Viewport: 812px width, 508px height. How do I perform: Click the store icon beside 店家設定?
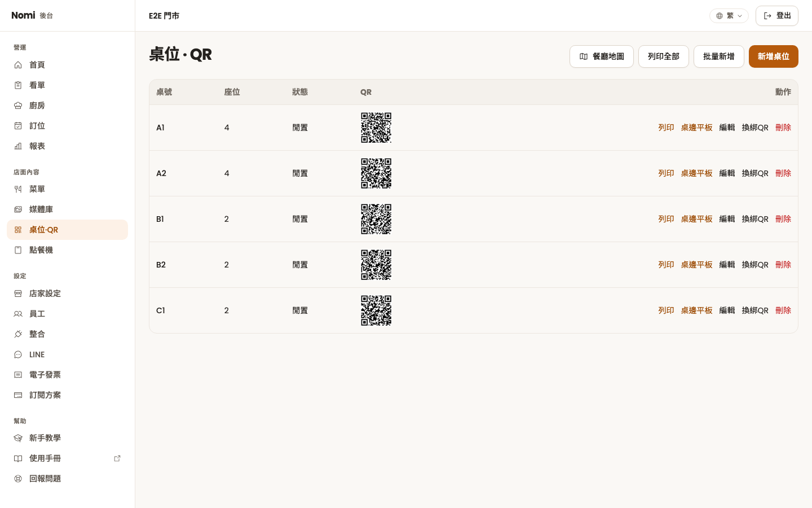[x=18, y=294]
